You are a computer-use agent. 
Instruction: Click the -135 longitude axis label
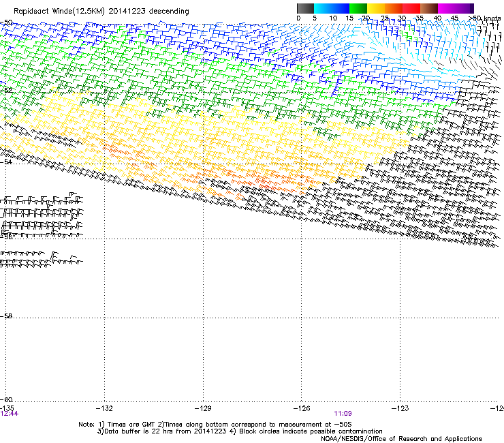(7, 408)
